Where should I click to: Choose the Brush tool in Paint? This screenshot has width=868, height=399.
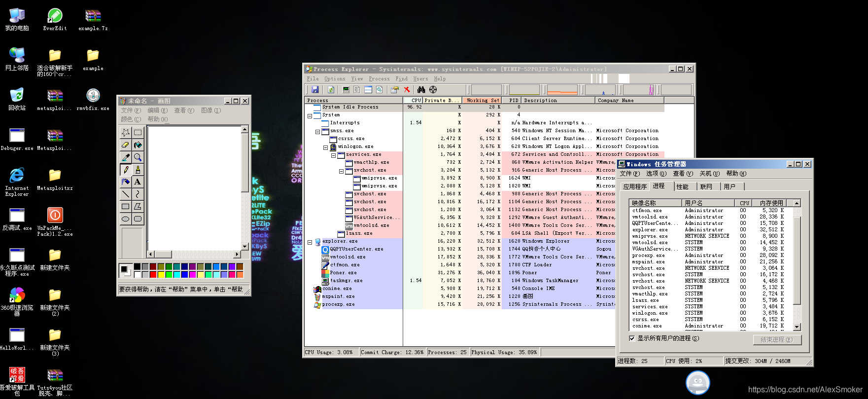click(138, 170)
